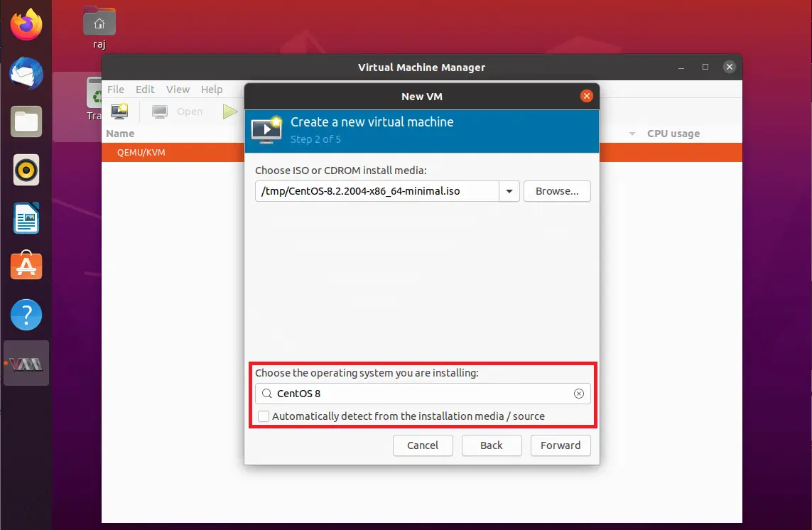812x530 pixels.
Task: Click the Cancel button
Action: [423, 445]
